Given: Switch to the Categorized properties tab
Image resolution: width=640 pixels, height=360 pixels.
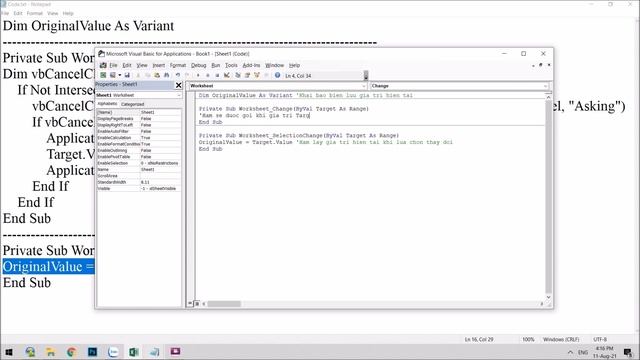Looking at the screenshot, I should (133, 104).
